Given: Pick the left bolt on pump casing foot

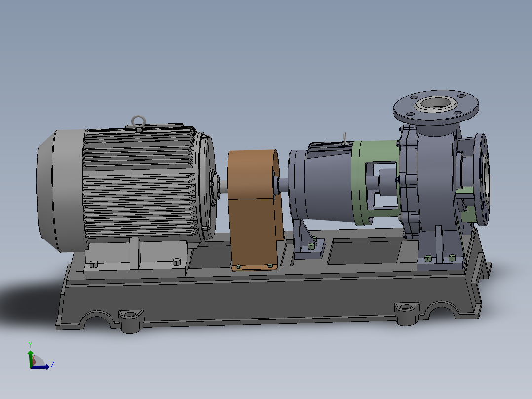Looking at the screenshot, I should [428, 258].
